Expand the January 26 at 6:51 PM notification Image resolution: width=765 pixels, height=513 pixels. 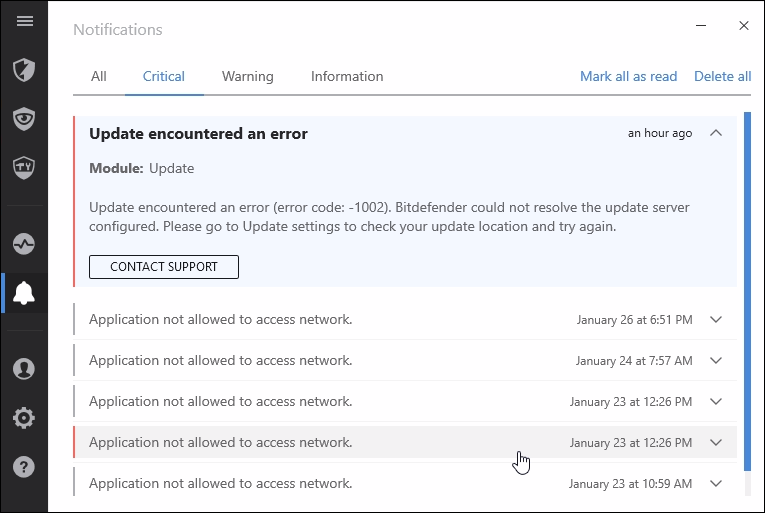[716, 319]
